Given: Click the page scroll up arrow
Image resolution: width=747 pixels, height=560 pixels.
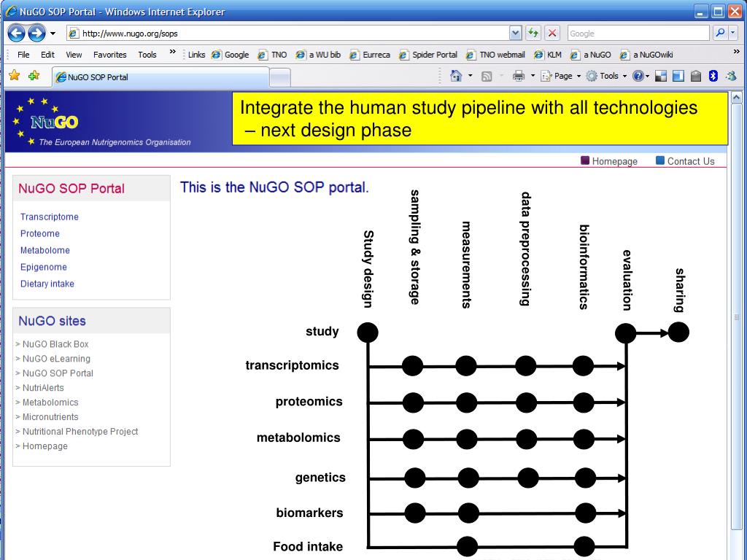Looking at the screenshot, I should point(737,98).
